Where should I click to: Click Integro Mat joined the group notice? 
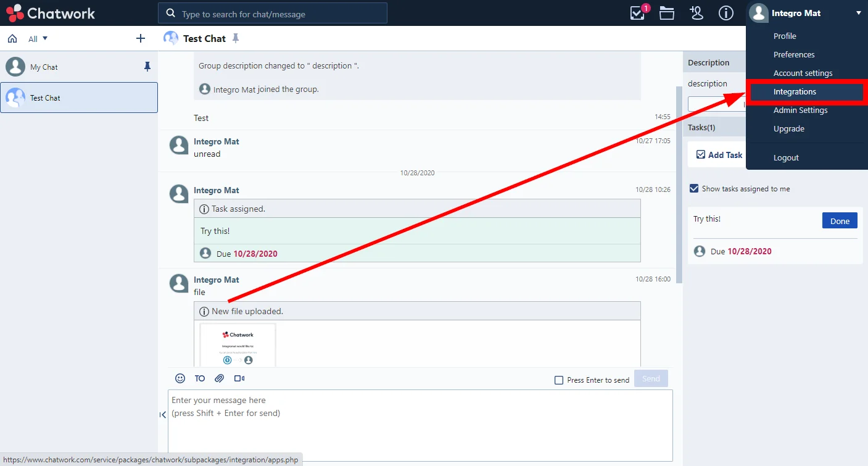click(x=266, y=89)
